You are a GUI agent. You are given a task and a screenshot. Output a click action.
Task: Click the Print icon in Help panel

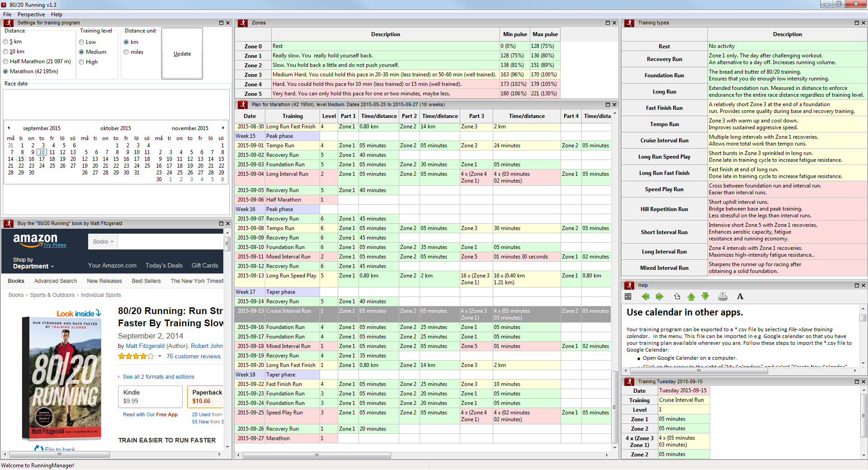(723, 297)
